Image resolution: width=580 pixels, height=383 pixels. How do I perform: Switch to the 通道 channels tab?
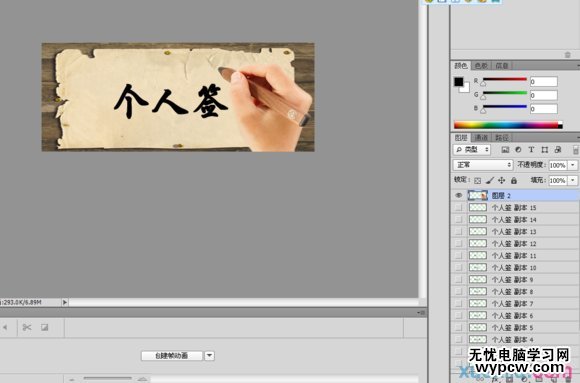(x=481, y=138)
